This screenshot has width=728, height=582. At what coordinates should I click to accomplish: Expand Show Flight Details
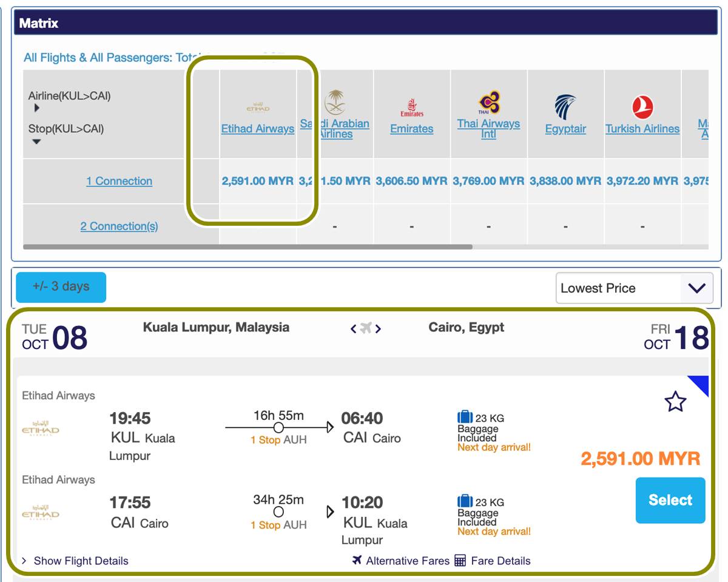[75, 561]
